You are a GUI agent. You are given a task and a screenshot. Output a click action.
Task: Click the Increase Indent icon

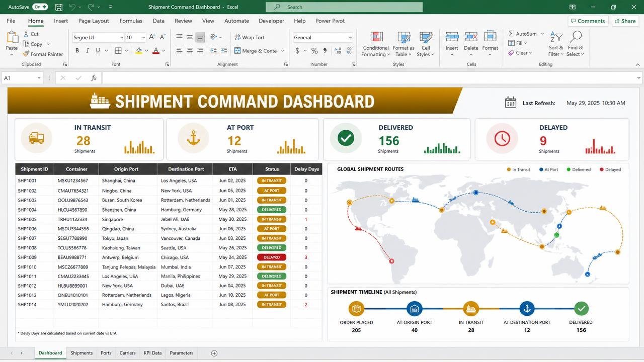[x=224, y=51]
